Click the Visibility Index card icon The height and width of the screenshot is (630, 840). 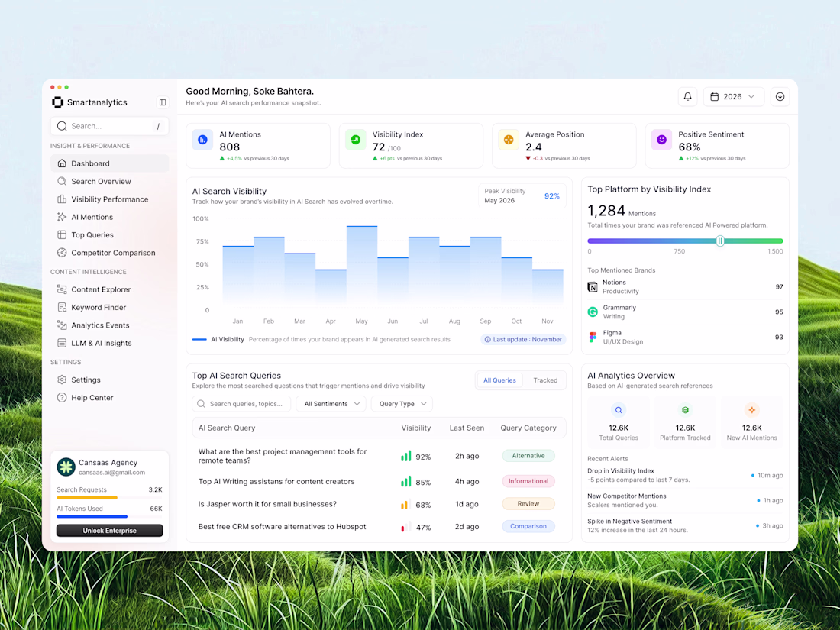(x=355, y=140)
